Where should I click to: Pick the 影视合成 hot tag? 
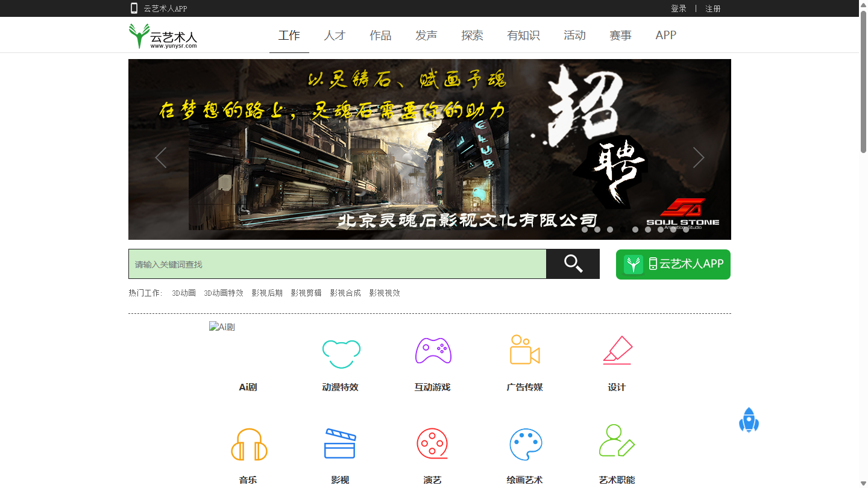pos(345,293)
